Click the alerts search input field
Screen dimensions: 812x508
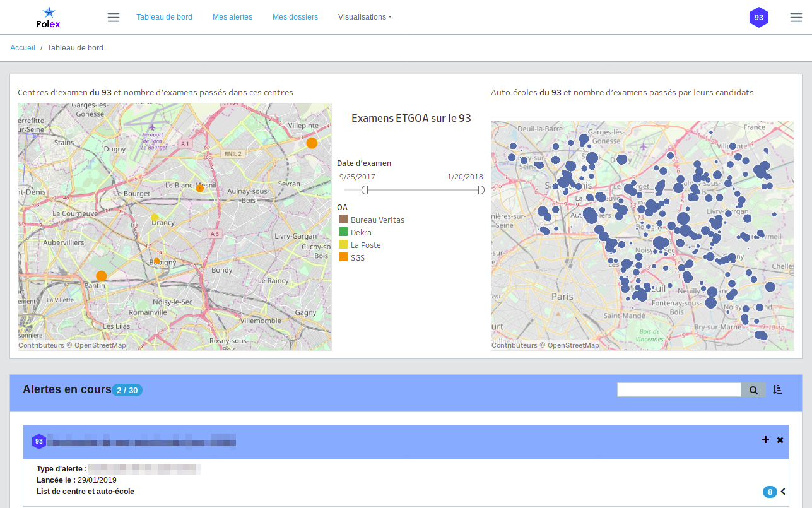click(x=678, y=390)
